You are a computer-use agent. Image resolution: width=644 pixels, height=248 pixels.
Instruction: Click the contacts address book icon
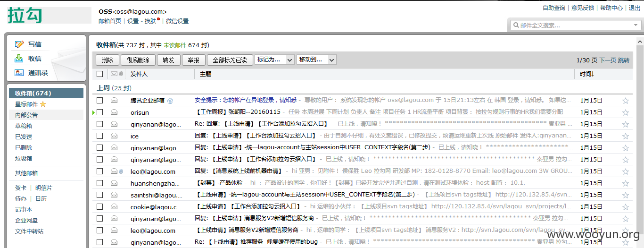(19, 73)
